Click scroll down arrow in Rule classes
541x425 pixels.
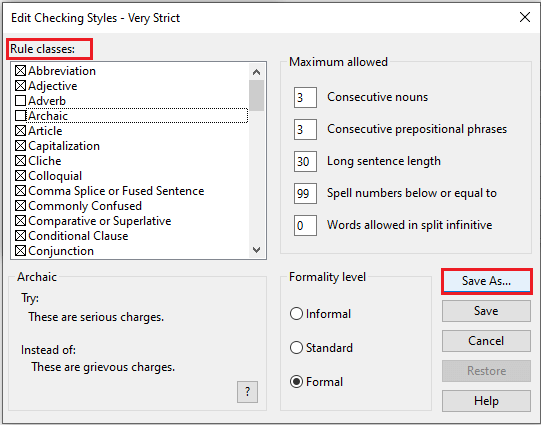click(256, 249)
